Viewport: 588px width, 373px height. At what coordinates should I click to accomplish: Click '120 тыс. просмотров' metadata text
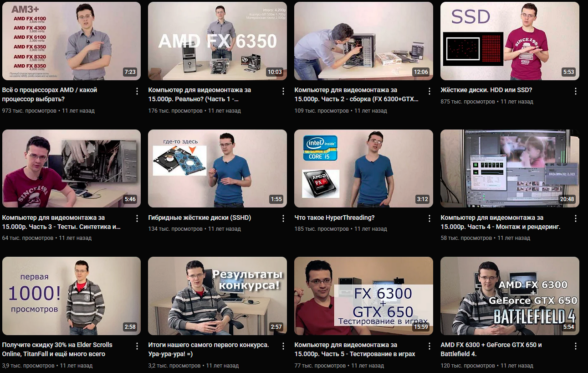click(468, 366)
